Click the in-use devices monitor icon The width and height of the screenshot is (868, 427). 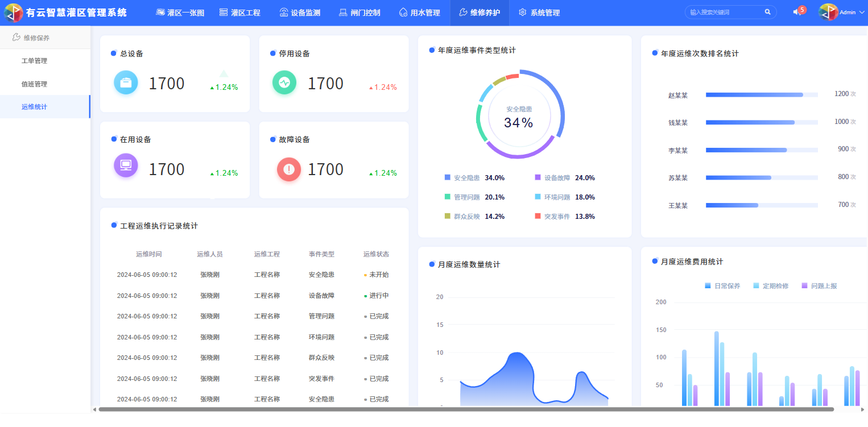click(126, 165)
